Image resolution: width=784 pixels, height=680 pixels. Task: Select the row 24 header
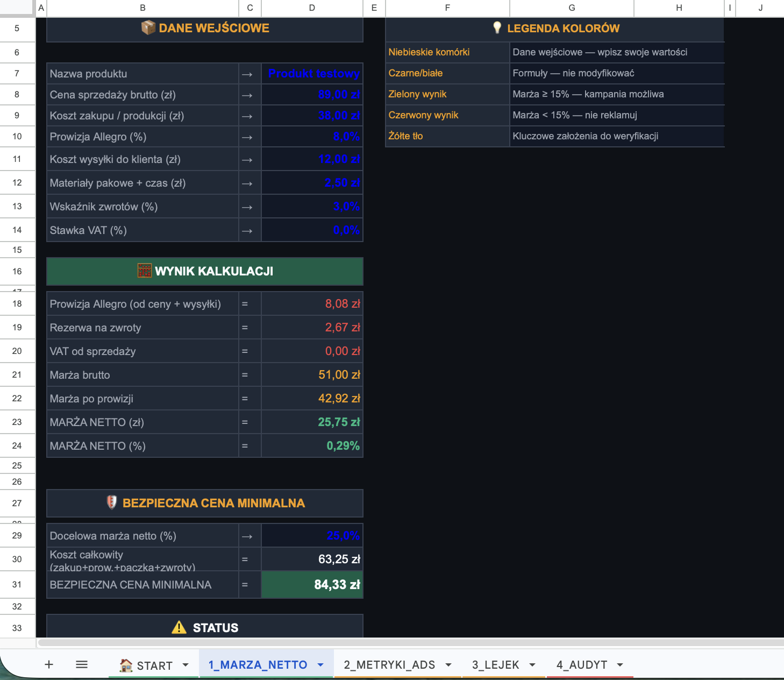click(17, 445)
